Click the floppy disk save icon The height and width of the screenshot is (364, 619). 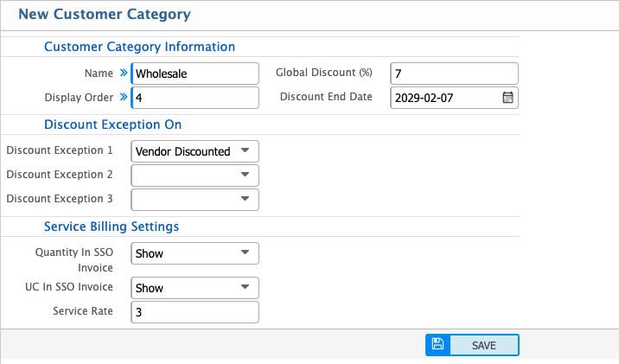437,345
